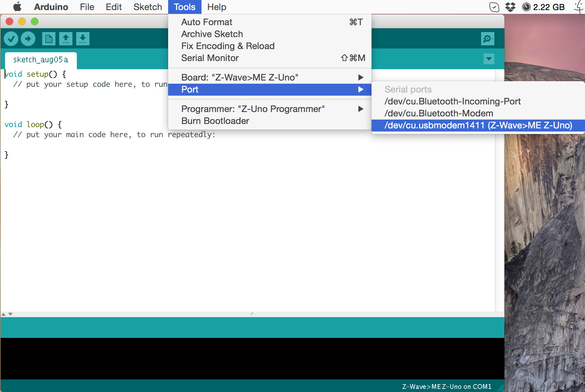Screen dimensions: 585x392
Task: Click the 'put your main code here' comment
Action: click(114, 135)
